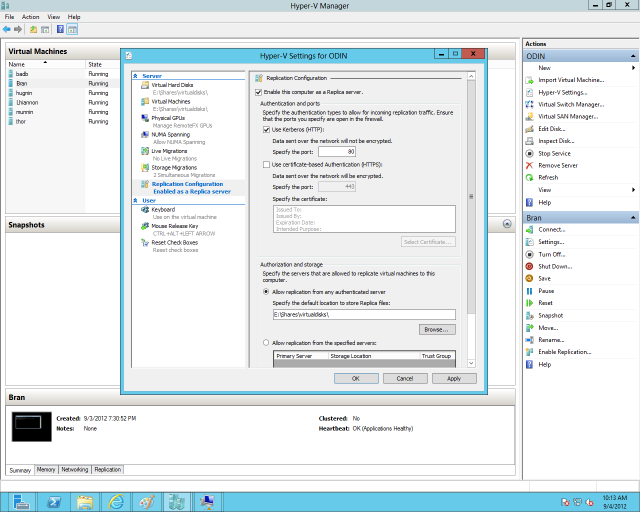Click Browse for Replica files location
The width and height of the screenshot is (640, 512).
pyautogui.click(x=437, y=329)
